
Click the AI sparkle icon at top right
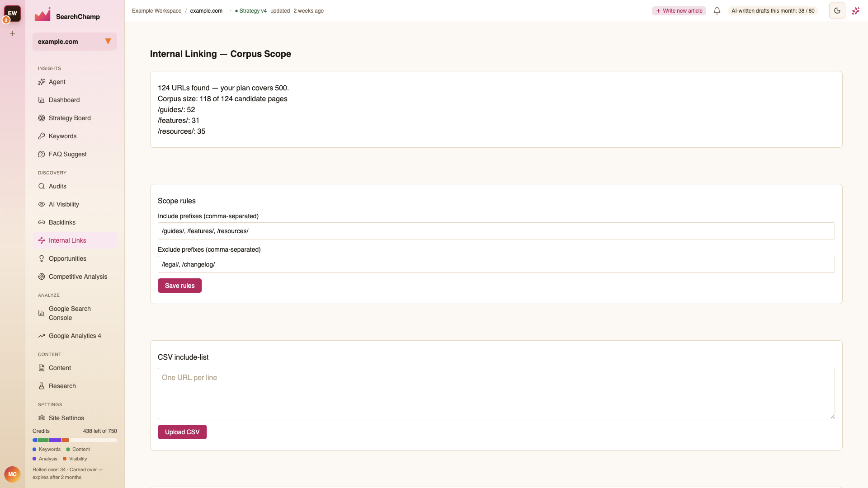(x=856, y=11)
